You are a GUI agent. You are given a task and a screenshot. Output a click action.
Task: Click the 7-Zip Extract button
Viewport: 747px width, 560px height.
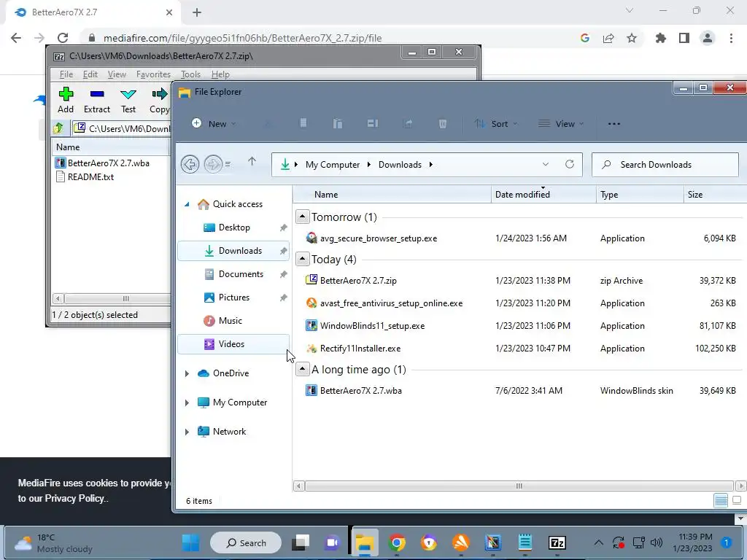click(97, 101)
